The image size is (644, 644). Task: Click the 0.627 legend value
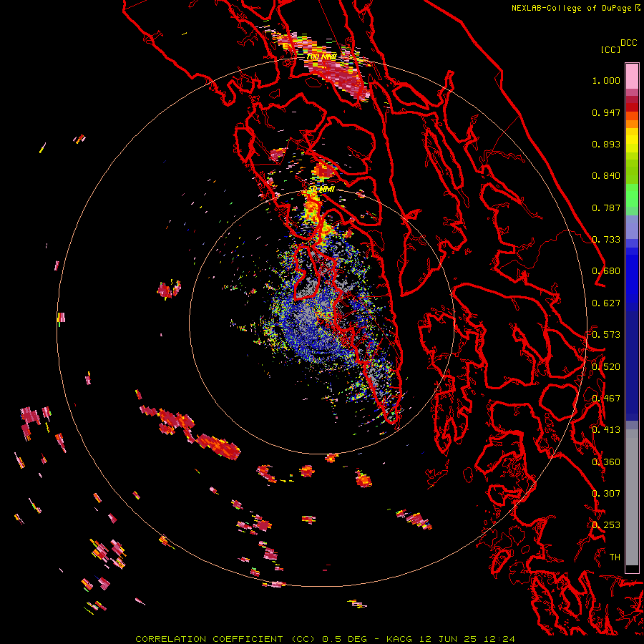606,303
